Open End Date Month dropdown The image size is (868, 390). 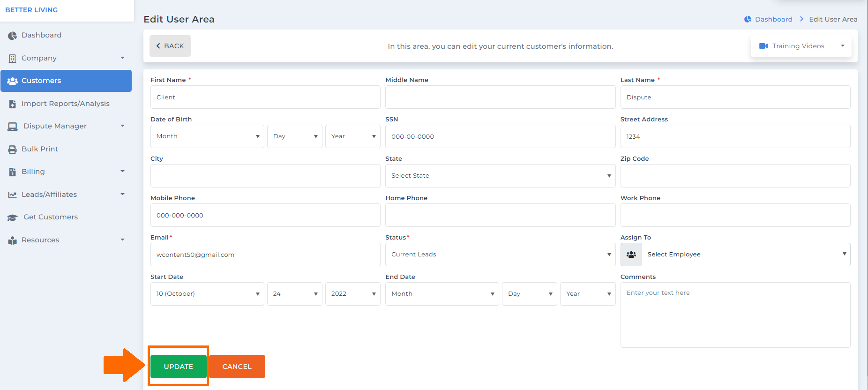(x=442, y=294)
